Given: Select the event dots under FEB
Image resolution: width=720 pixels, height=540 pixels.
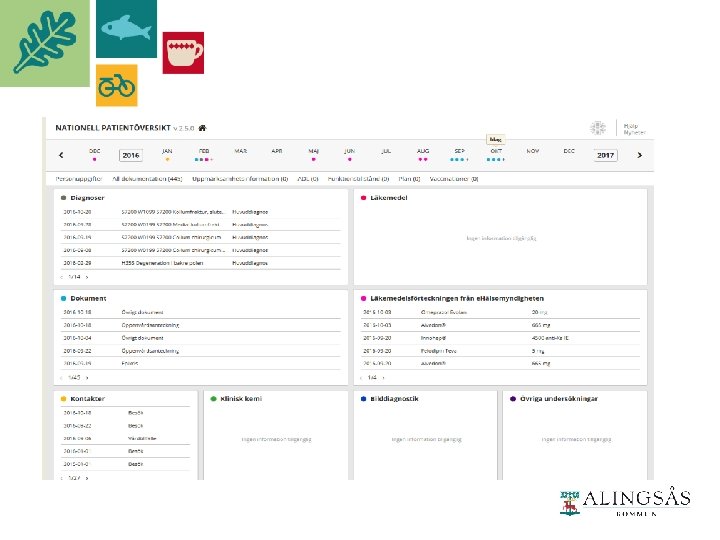Looking at the screenshot, I should click(203, 160).
